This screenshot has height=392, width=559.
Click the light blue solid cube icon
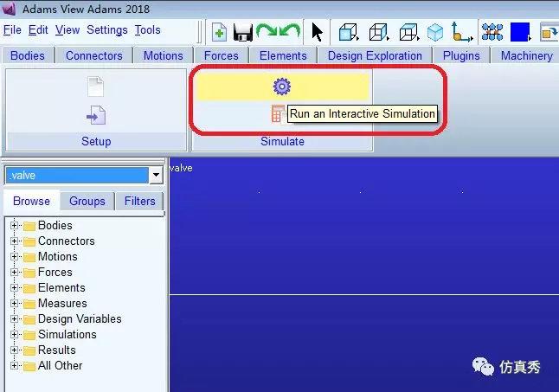pos(435,32)
